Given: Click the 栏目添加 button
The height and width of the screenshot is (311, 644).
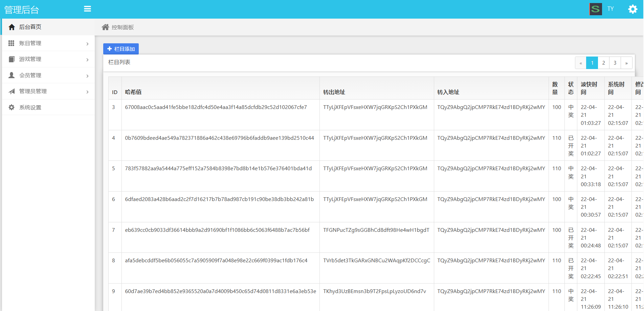Looking at the screenshot, I should 121,49.
